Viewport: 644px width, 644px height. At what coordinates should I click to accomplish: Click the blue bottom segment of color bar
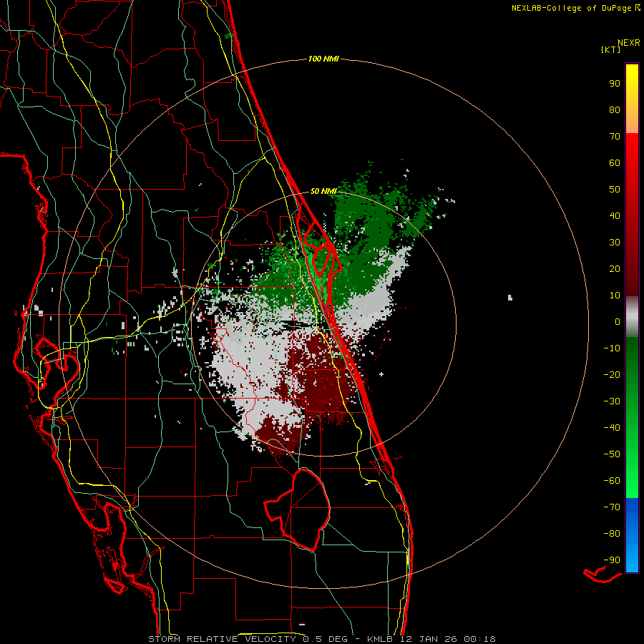click(x=632, y=535)
